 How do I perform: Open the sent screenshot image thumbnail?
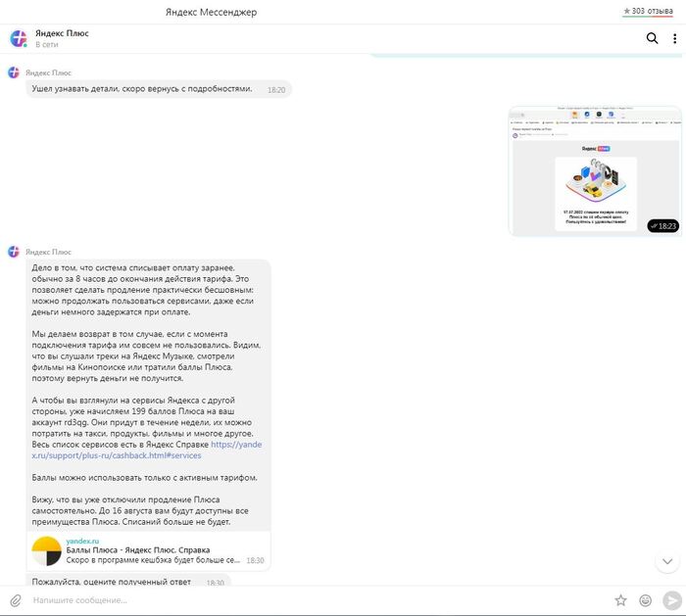pos(595,171)
